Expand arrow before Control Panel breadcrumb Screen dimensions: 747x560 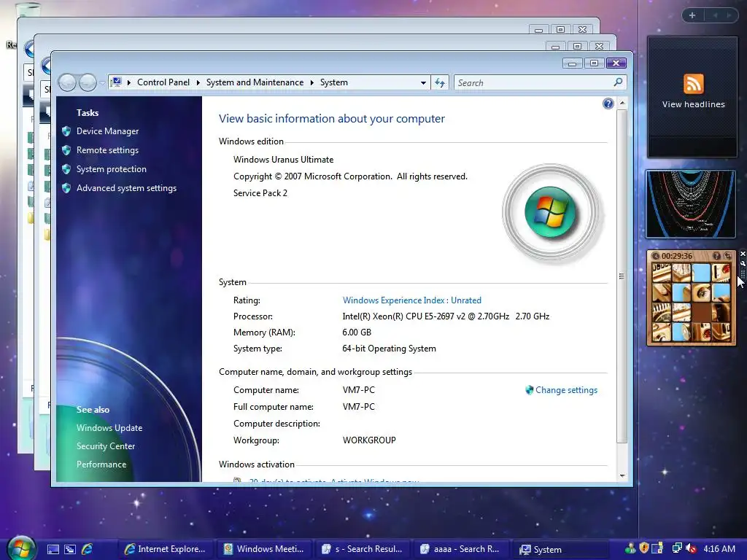point(128,83)
